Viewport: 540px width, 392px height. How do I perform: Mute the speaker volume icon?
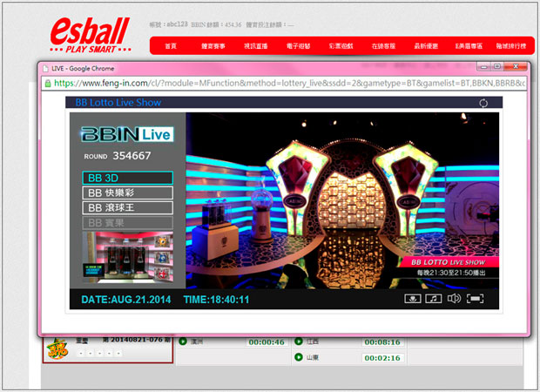(x=454, y=298)
